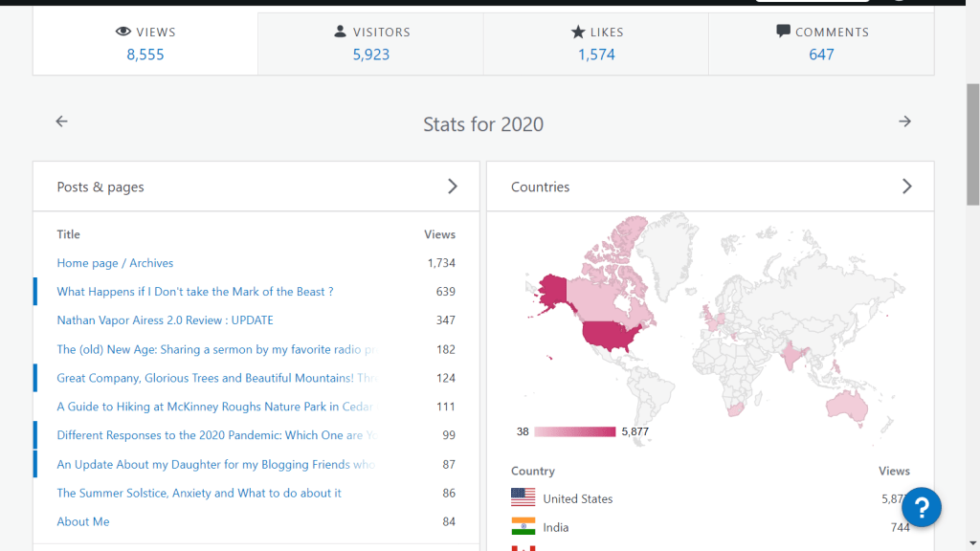Click the vertical page scrollbar thumb
The height and width of the screenshot is (551, 980).
point(972,143)
